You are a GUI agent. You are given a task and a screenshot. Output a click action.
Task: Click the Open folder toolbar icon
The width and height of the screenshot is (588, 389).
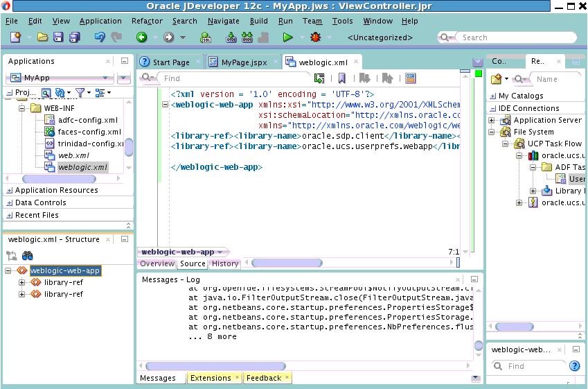tap(42, 37)
